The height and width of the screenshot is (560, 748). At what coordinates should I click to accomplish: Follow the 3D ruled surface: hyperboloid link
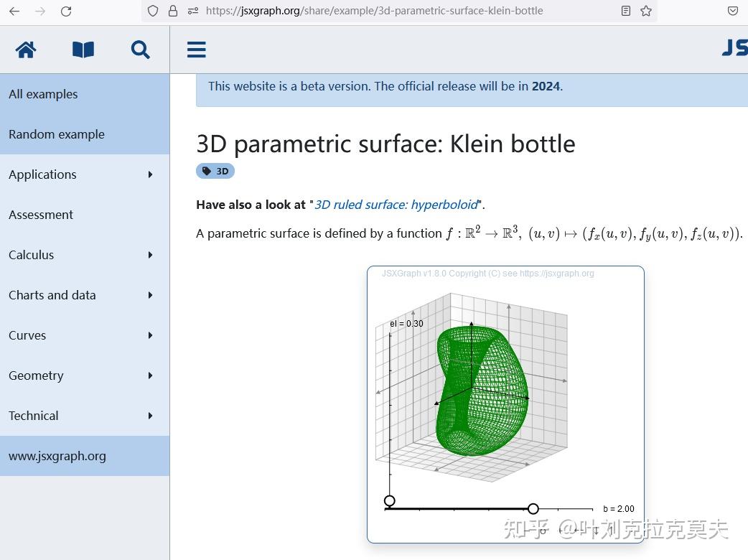pos(396,204)
